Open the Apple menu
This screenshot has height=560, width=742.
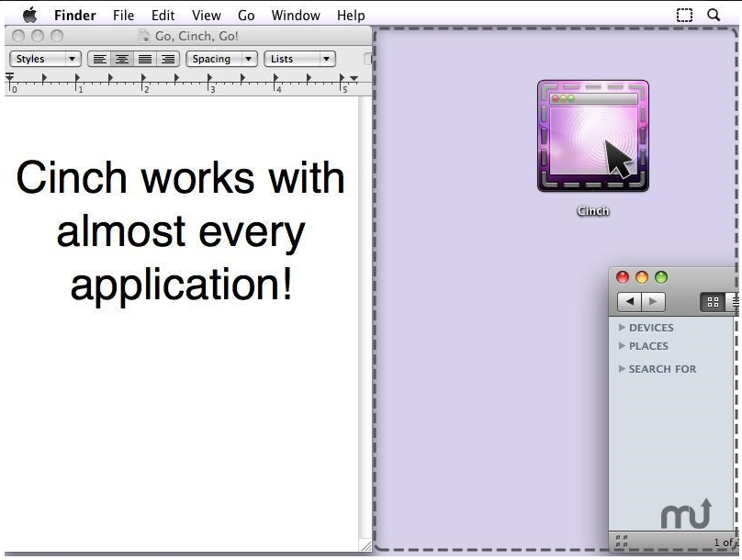(29, 15)
